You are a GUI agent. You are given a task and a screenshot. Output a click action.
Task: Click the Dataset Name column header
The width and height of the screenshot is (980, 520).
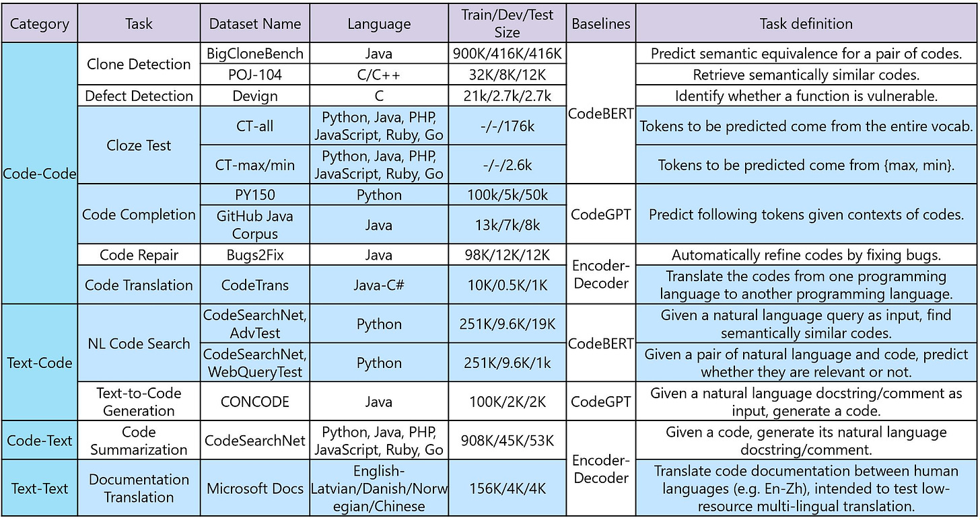click(254, 23)
